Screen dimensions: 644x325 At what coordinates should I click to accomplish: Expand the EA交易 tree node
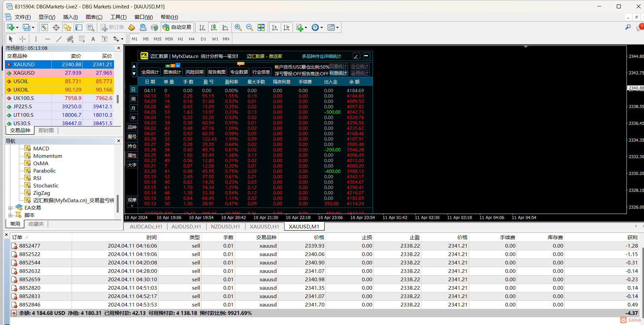tap(10, 208)
